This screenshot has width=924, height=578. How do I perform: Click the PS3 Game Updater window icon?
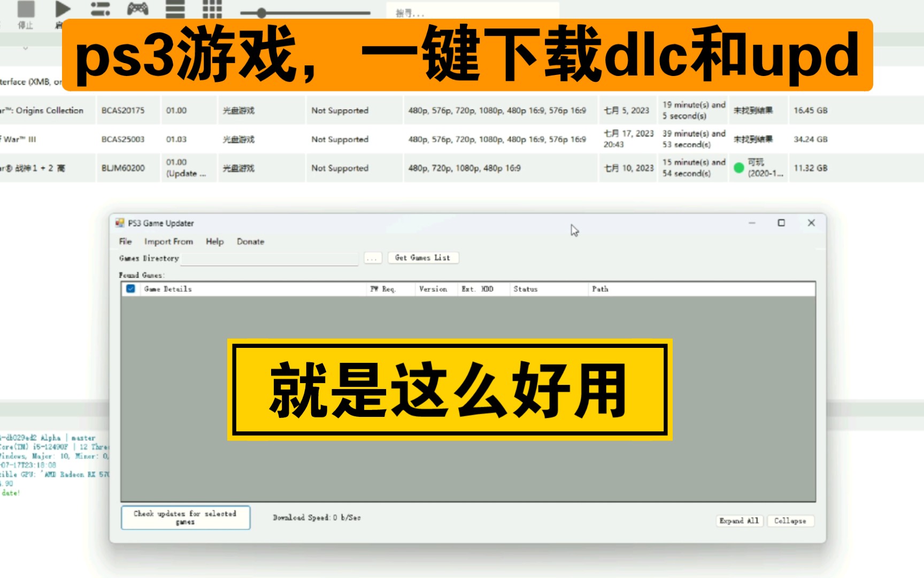click(x=120, y=223)
